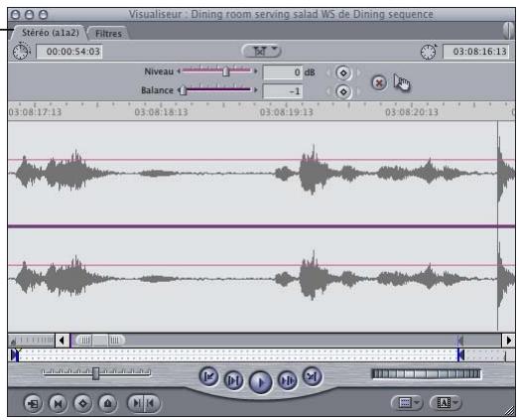This screenshot has height=420, width=519.
Task: Click the ruler at 03:08:20:13
Action: (x=412, y=112)
